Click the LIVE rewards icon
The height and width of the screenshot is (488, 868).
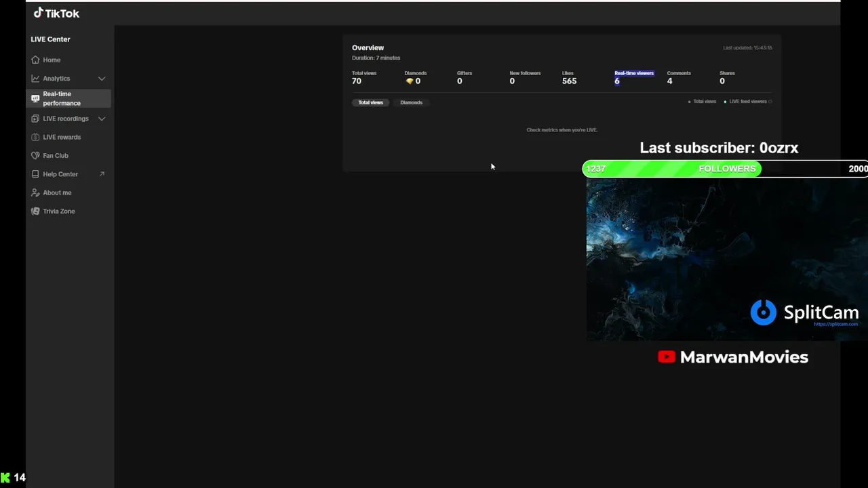click(x=35, y=137)
